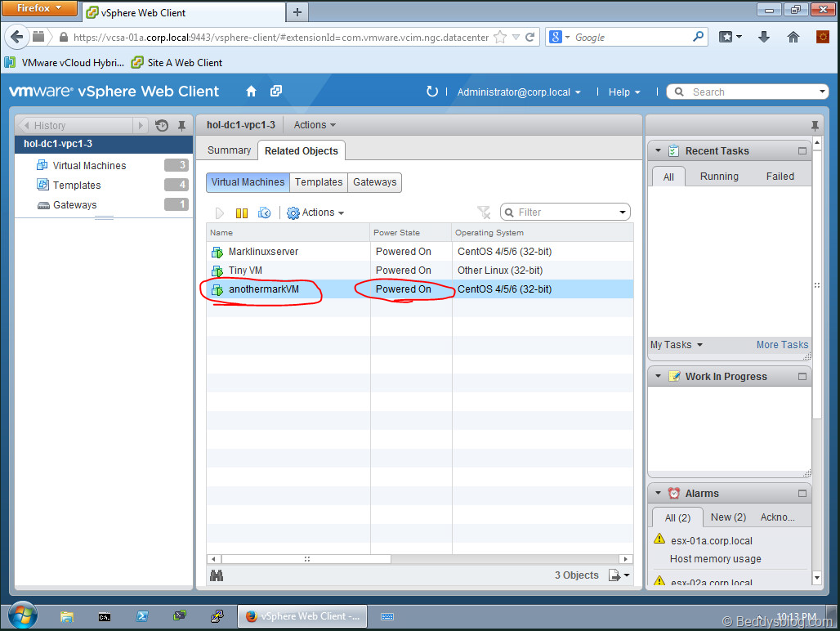Open recent history clock icon in navigator

click(x=162, y=125)
